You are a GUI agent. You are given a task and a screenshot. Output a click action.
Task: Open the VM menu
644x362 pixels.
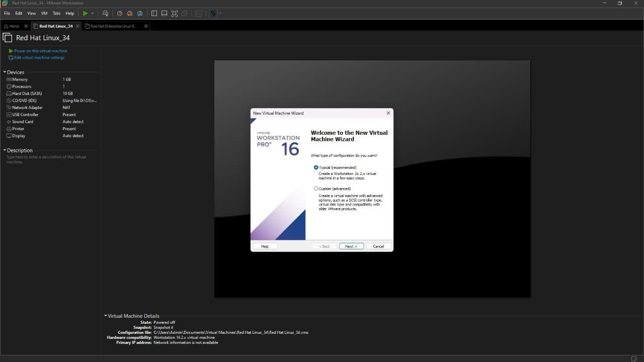pos(44,13)
